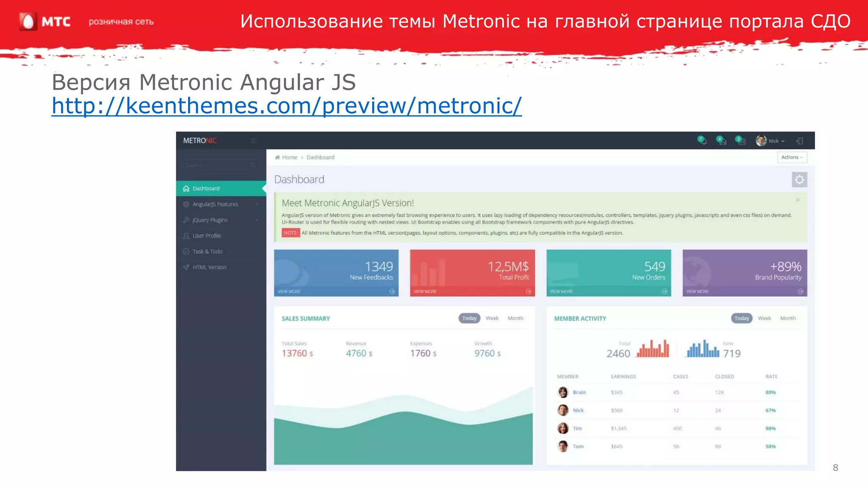Select Month in Member Activity
This screenshot has height=488, width=868.
tap(788, 318)
